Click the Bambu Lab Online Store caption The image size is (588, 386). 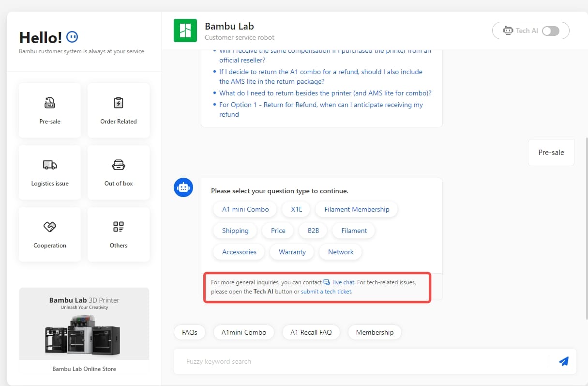pyautogui.click(x=84, y=369)
